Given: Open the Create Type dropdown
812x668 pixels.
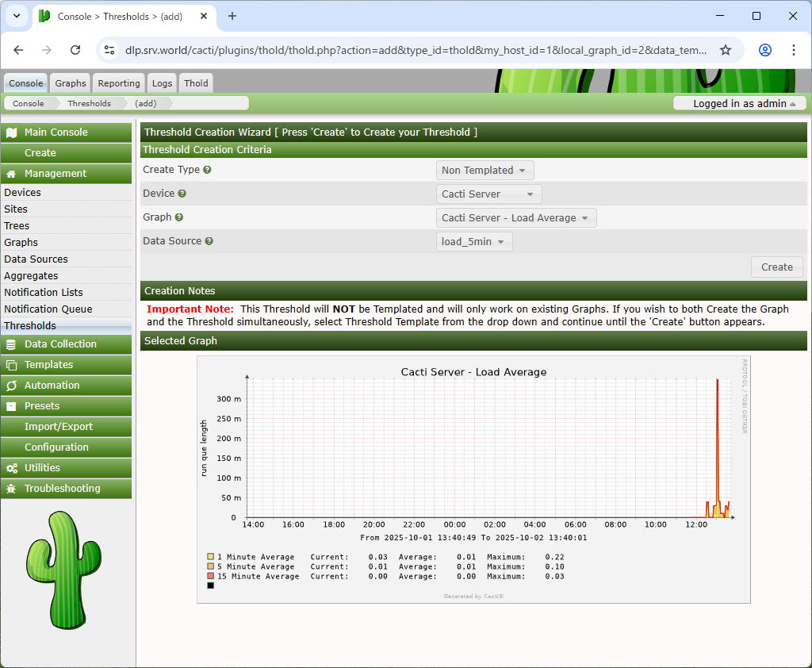Looking at the screenshot, I should [485, 171].
